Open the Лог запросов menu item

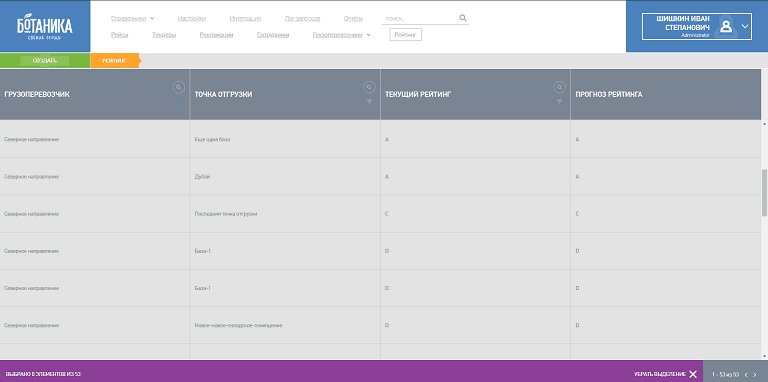point(302,19)
